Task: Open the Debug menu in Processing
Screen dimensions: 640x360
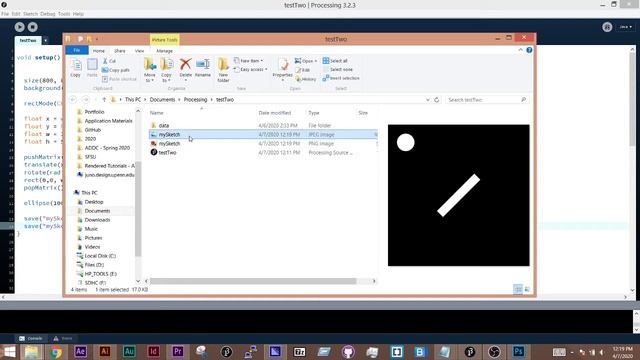Action: pyautogui.click(x=47, y=14)
